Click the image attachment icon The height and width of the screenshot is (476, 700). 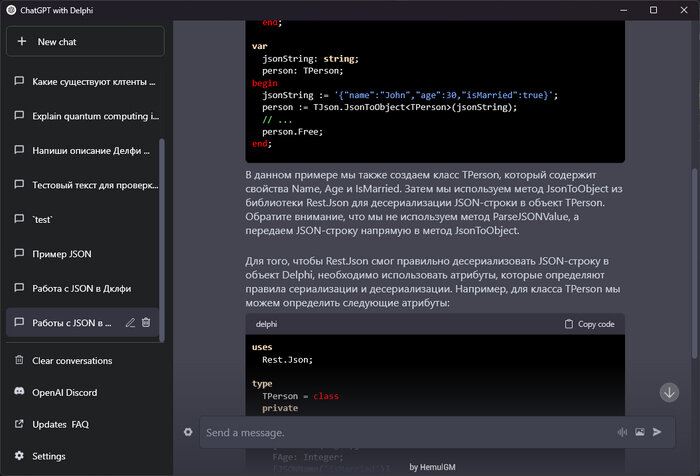coord(640,432)
